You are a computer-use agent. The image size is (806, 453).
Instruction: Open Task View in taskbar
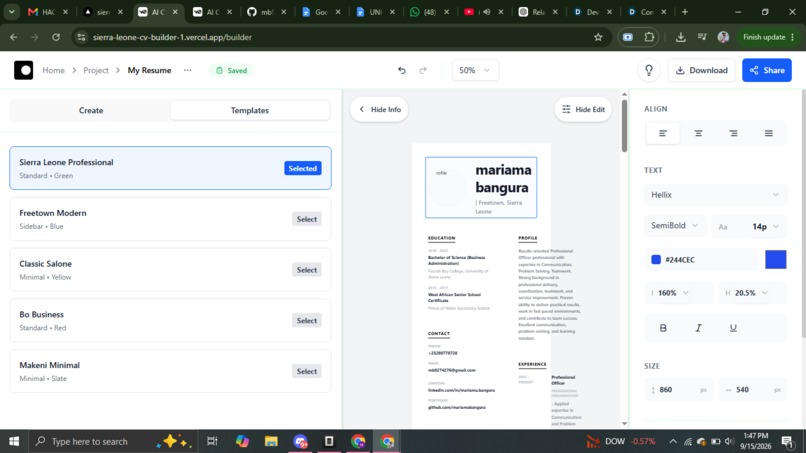(x=212, y=441)
